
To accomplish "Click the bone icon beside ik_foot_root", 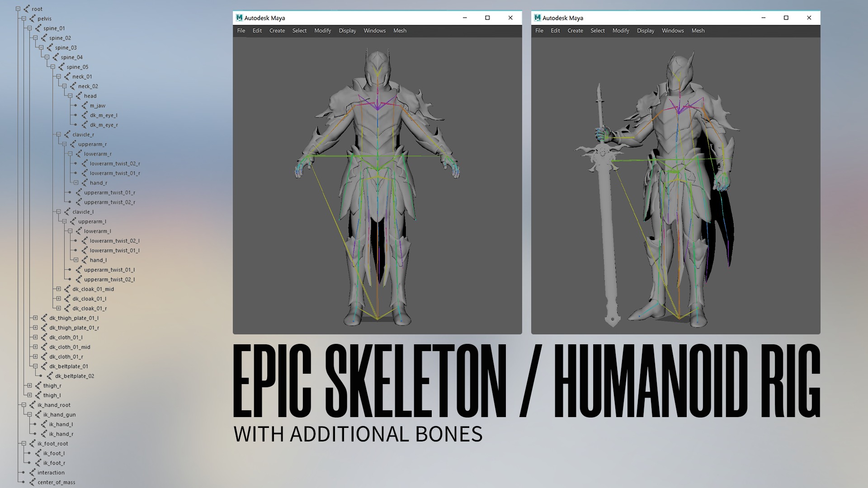I will pos(33,444).
